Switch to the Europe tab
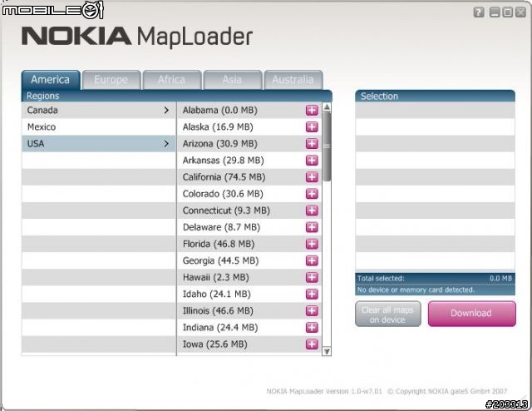532x411 pixels. point(111,80)
